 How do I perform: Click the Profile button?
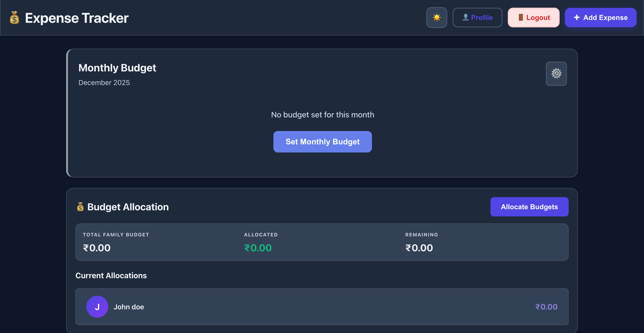(477, 17)
